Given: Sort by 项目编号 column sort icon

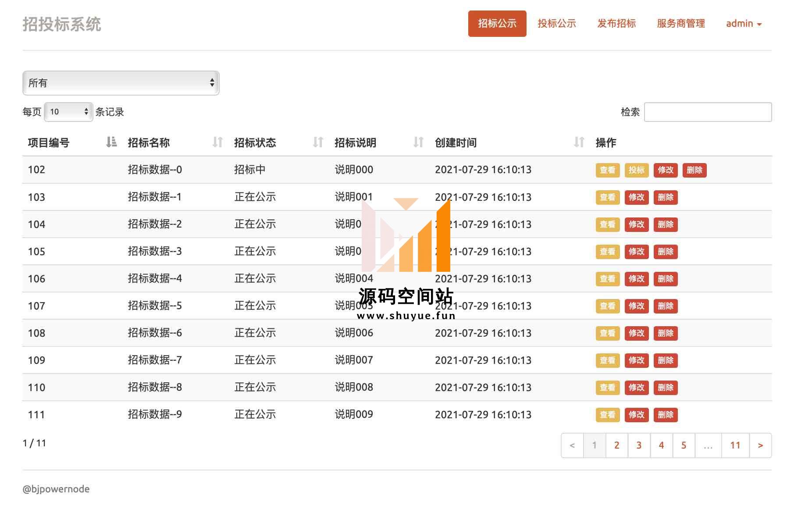Looking at the screenshot, I should pyautogui.click(x=111, y=142).
